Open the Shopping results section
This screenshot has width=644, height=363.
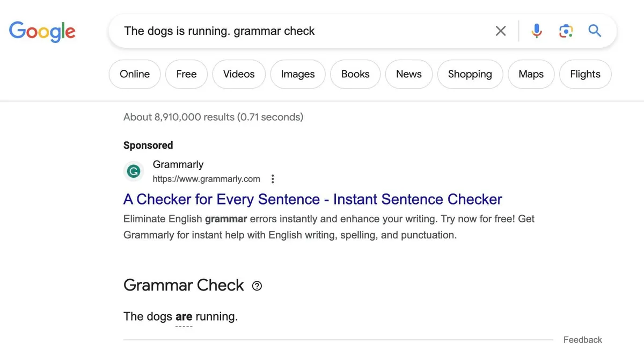tap(470, 74)
